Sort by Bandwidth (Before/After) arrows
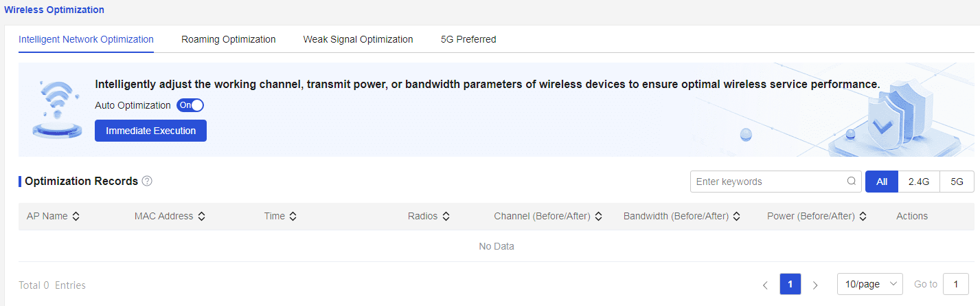Image resolution: width=980 pixels, height=306 pixels. click(x=736, y=216)
